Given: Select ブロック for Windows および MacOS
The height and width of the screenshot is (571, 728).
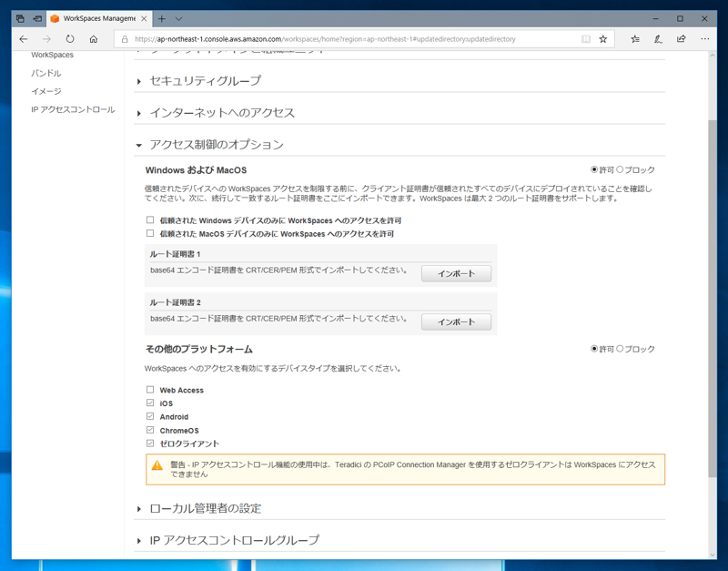Looking at the screenshot, I should point(620,169).
